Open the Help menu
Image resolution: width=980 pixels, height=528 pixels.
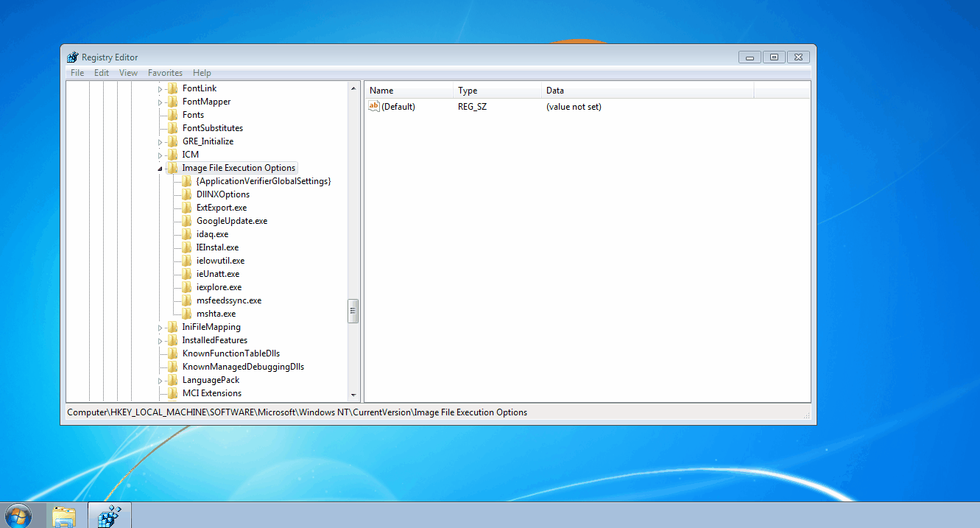tap(202, 73)
